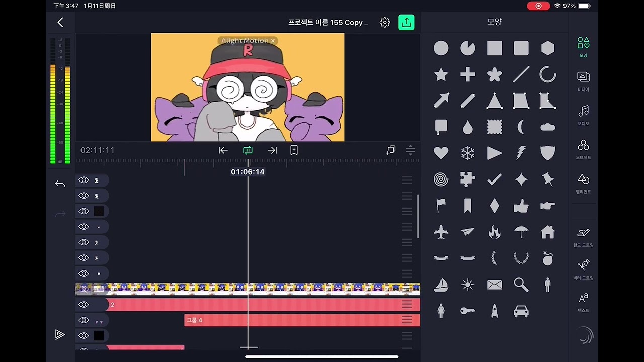Add the crescent moon shape
Screen dimensions: 644x362
tap(521, 127)
